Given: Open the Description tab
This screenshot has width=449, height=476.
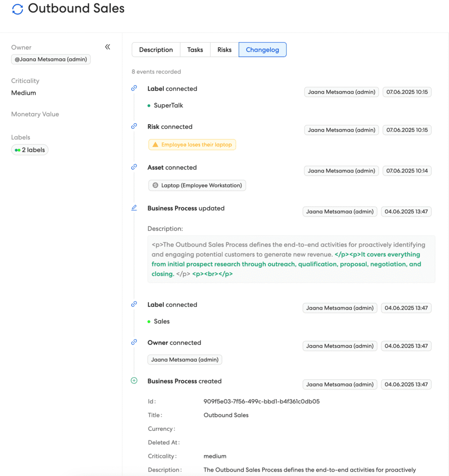Looking at the screenshot, I should [x=156, y=50].
